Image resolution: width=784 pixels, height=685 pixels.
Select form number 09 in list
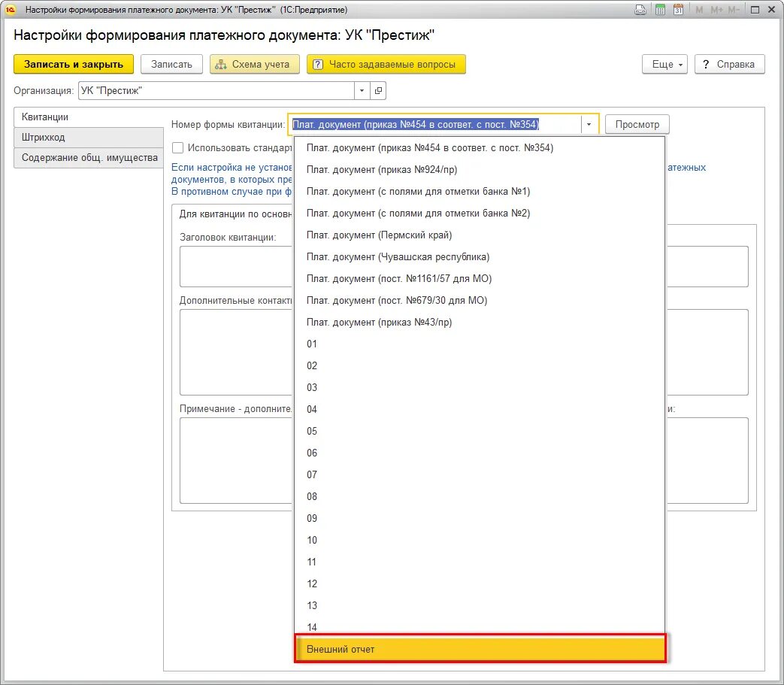pyautogui.click(x=480, y=519)
